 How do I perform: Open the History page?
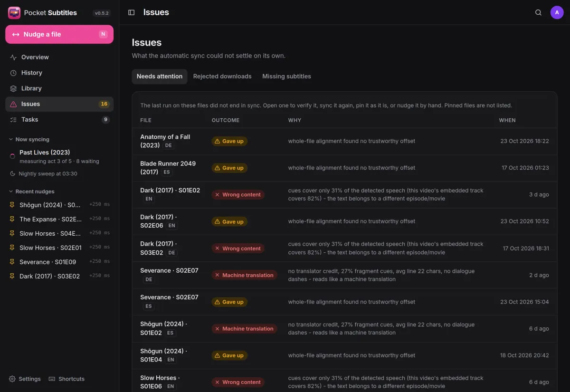[x=59, y=73]
